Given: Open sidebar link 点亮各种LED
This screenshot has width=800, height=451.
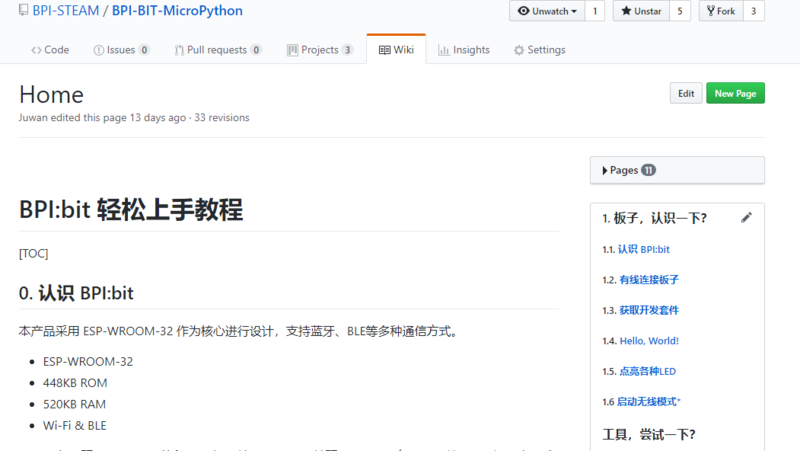Looking at the screenshot, I should pos(647,371).
